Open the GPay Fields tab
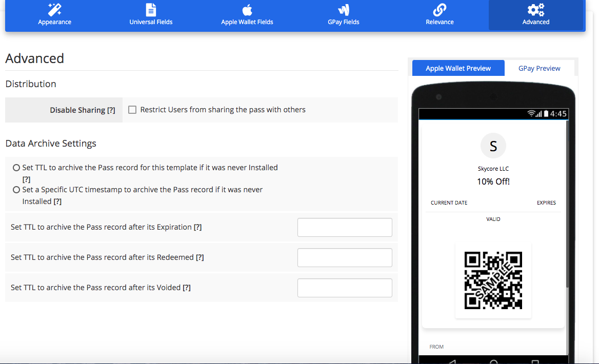The height and width of the screenshot is (364, 599). (x=344, y=15)
